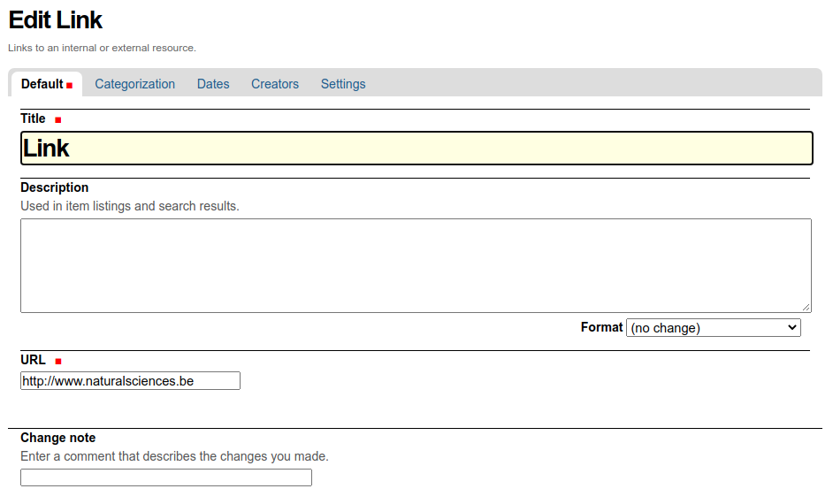Screen dimensions: 833x504
Task: Go to the Dates tab
Action: tap(213, 84)
